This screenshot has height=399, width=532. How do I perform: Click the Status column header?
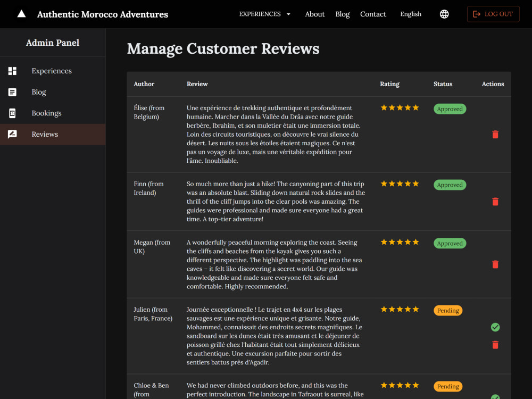click(443, 84)
